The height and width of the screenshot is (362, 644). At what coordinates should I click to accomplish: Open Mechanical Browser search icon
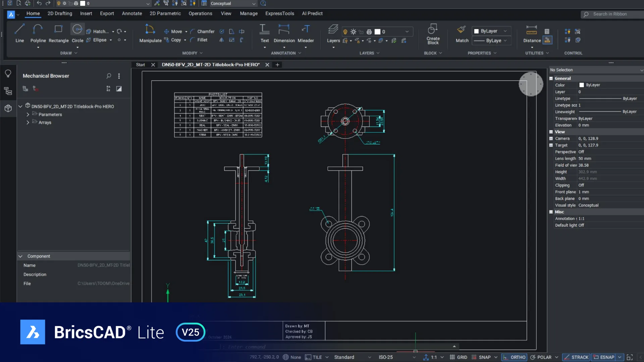click(x=109, y=76)
